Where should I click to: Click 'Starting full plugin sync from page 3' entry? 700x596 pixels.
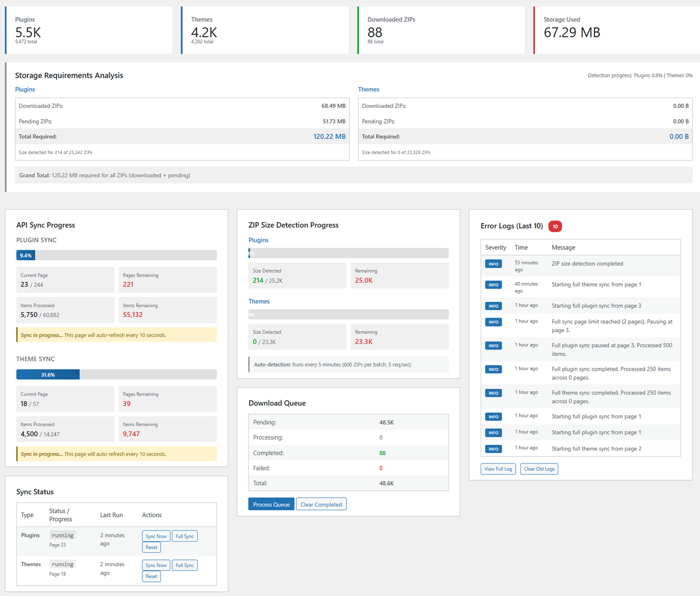coord(580,305)
